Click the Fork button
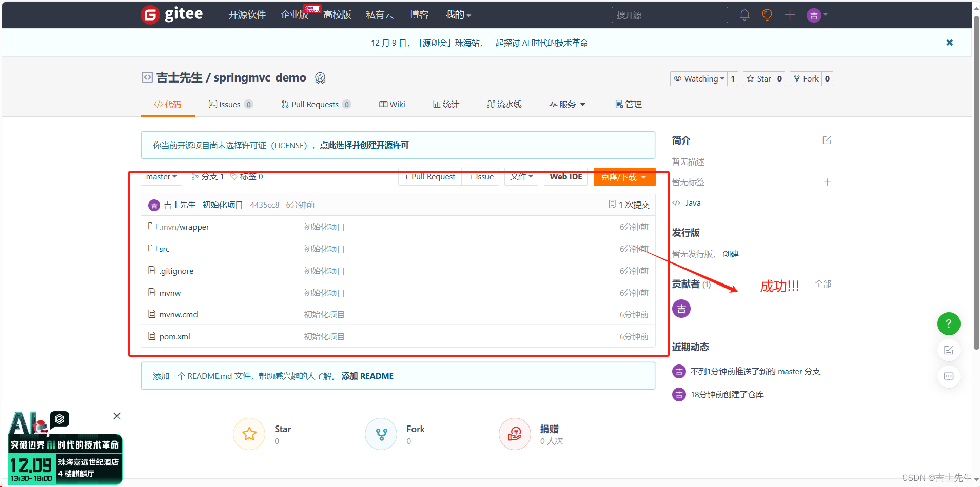Screen dimensions: 980x487 pyautogui.click(x=806, y=78)
